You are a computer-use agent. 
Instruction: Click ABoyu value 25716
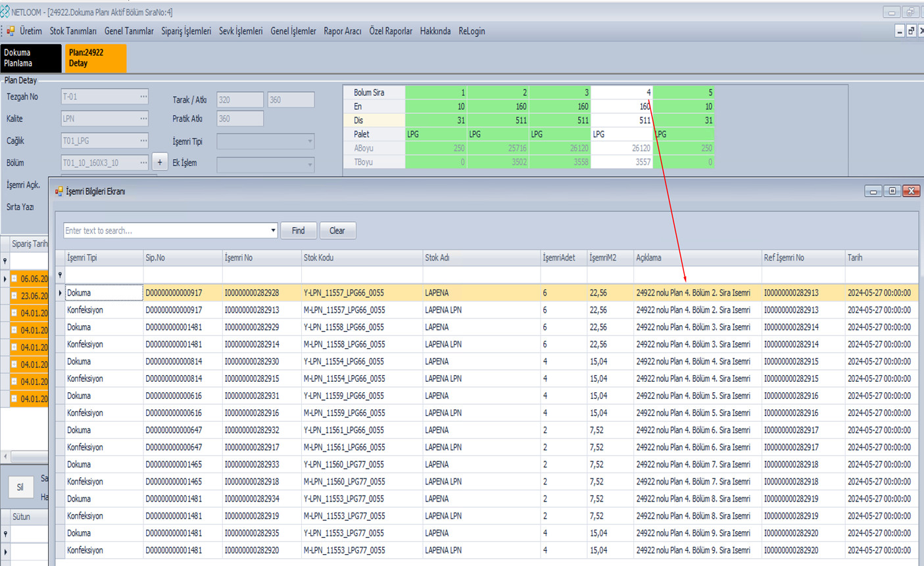pos(498,148)
